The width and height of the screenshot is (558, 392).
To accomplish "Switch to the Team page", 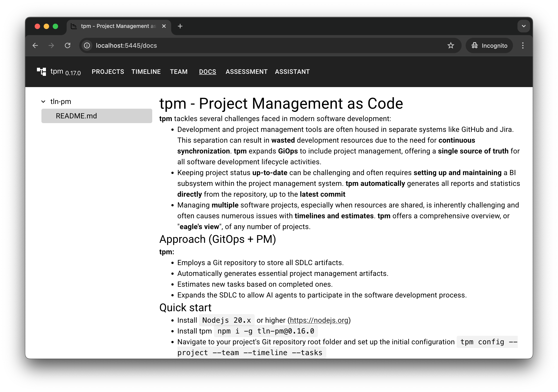I will click(x=179, y=72).
